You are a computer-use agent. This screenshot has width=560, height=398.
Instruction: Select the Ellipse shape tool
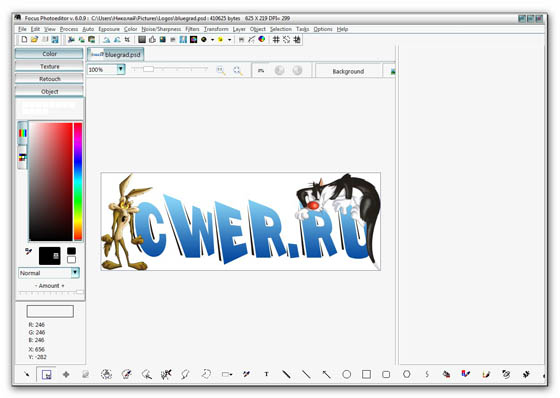tap(346, 374)
